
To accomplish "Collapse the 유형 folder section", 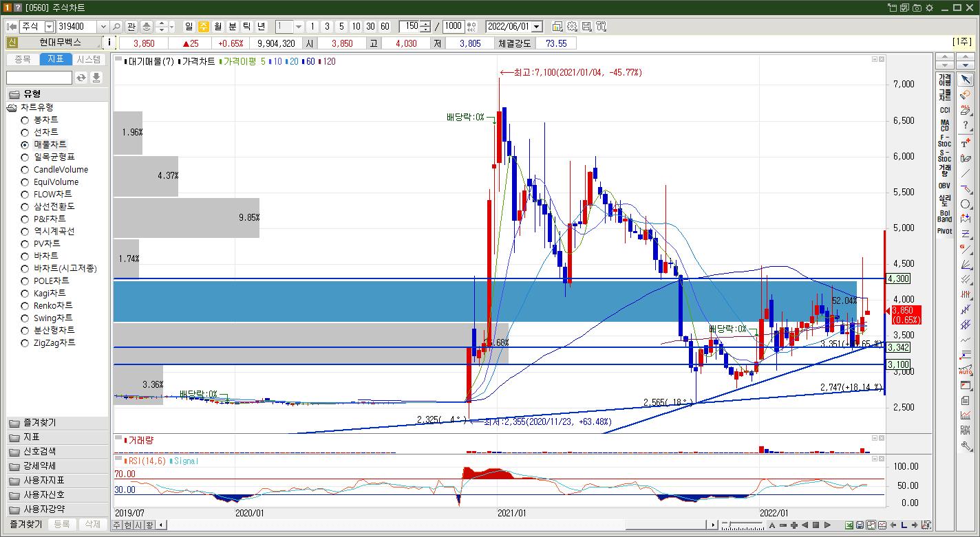I will pos(57,94).
